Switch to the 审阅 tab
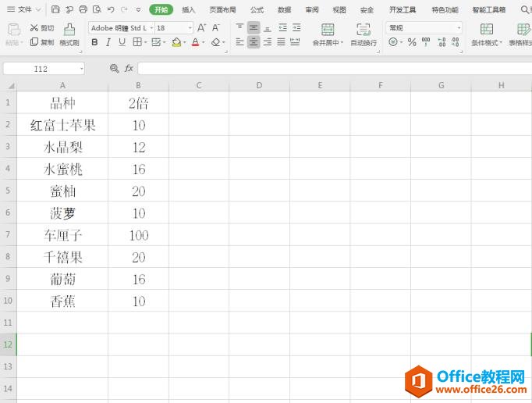Viewport: 532px width, 403px height. point(312,10)
